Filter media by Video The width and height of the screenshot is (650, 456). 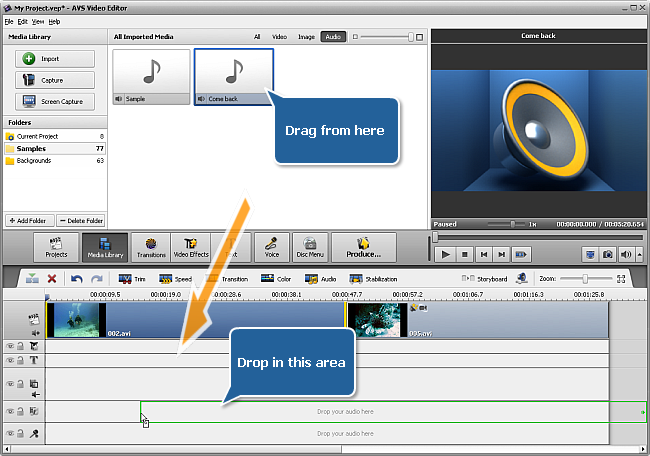(279, 37)
